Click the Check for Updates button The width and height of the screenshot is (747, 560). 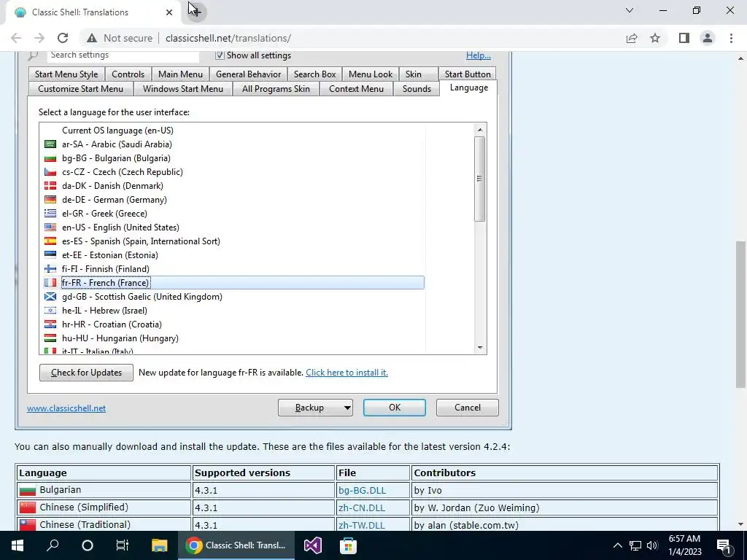click(86, 373)
